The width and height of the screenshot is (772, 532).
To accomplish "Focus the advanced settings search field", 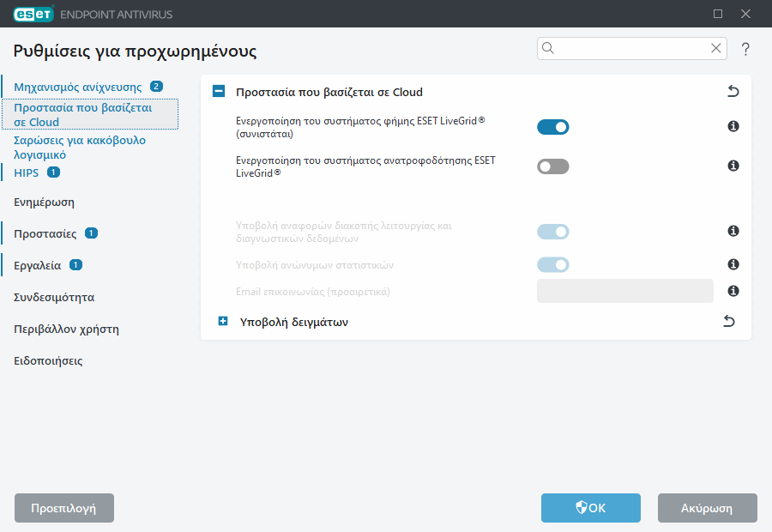I will pyautogui.click(x=631, y=48).
